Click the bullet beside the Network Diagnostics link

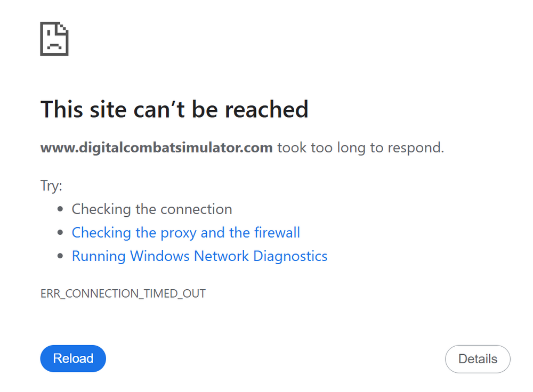tap(61, 257)
